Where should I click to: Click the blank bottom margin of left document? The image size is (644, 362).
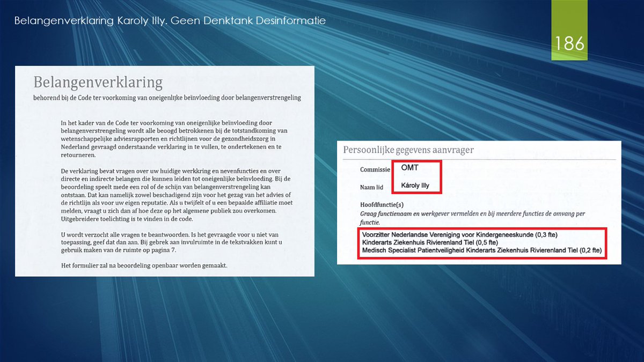tap(164, 272)
